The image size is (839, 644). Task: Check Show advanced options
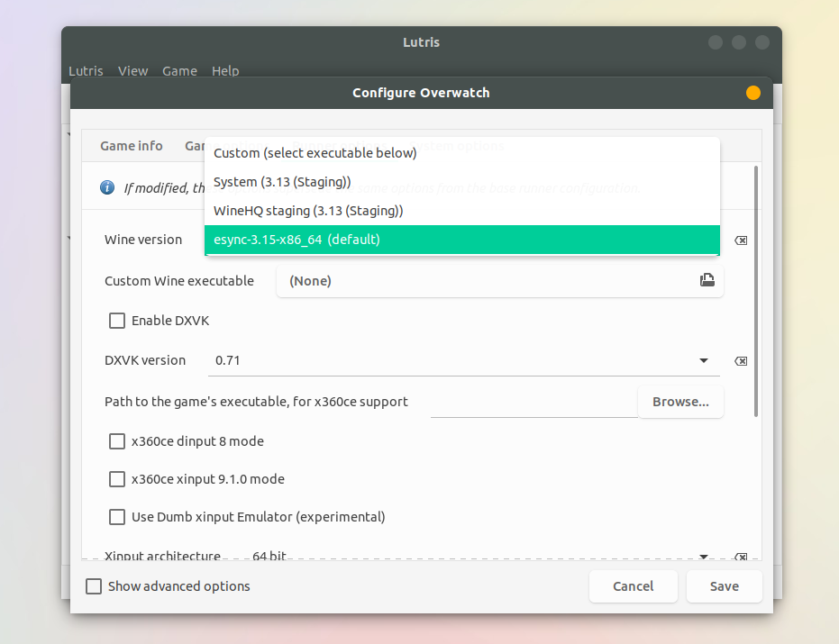[94, 586]
